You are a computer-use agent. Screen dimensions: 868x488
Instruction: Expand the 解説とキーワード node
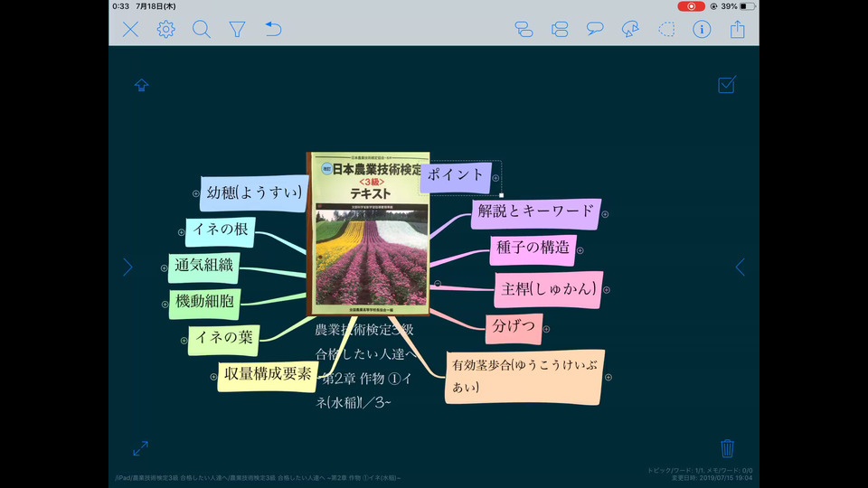[x=605, y=214]
